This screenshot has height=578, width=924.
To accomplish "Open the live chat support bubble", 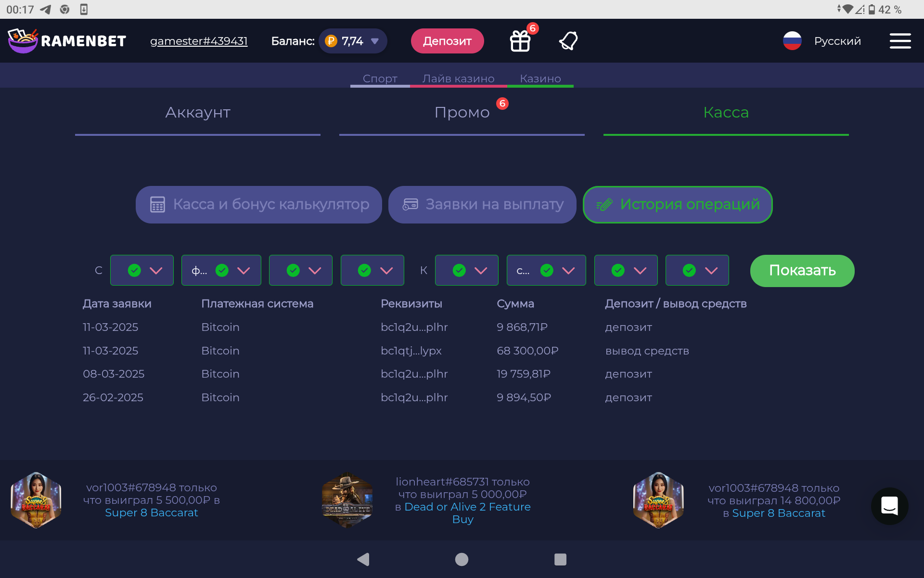I will point(889,506).
